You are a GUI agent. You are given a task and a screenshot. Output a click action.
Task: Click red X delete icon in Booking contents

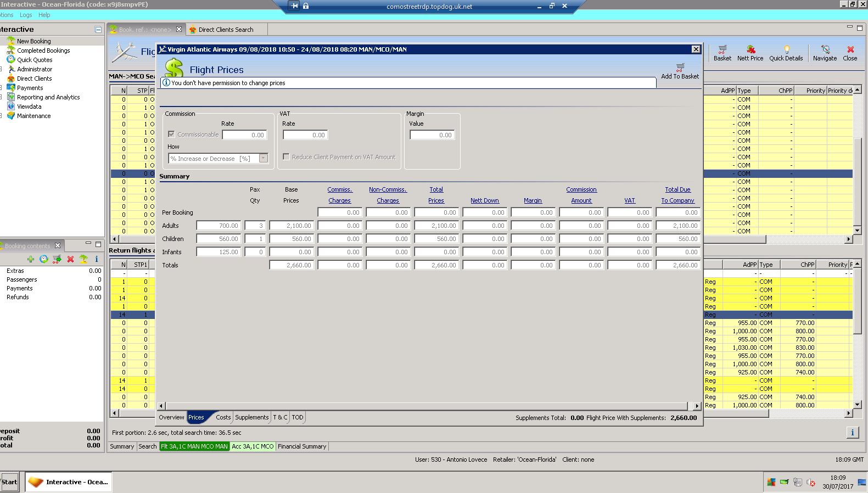point(70,259)
